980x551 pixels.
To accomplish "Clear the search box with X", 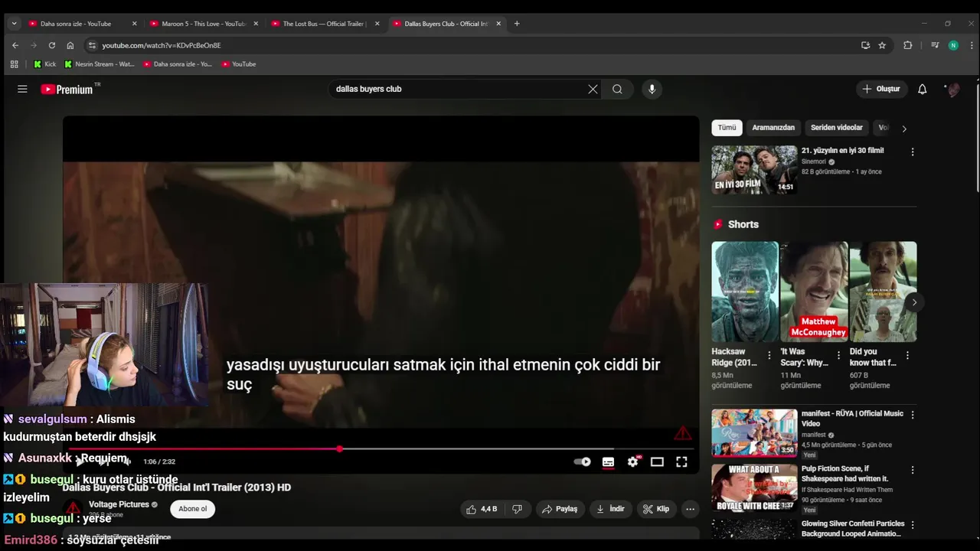I will point(593,89).
